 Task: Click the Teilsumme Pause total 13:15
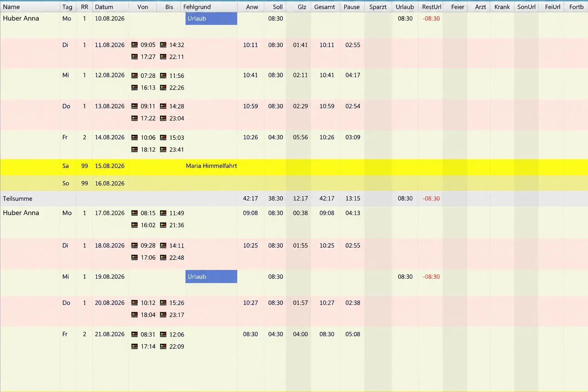[x=353, y=199]
